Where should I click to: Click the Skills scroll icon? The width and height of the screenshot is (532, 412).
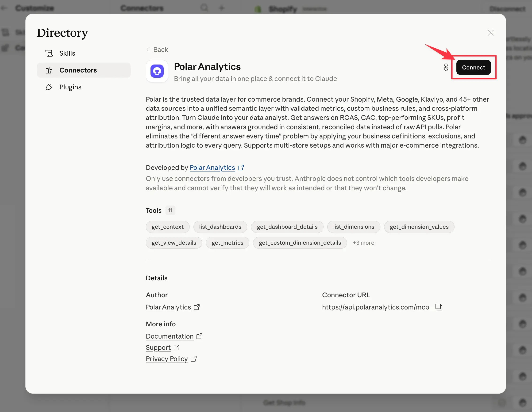click(x=49, y=53)
